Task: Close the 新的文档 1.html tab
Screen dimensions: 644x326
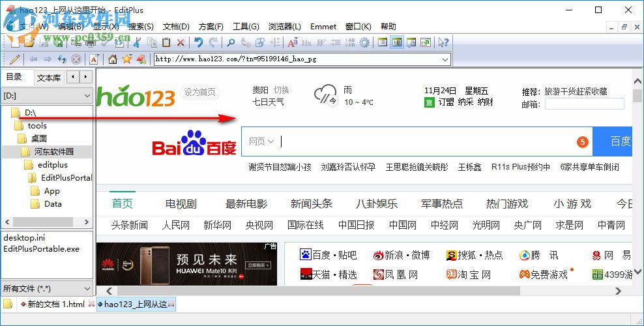Action: (91, 304)
